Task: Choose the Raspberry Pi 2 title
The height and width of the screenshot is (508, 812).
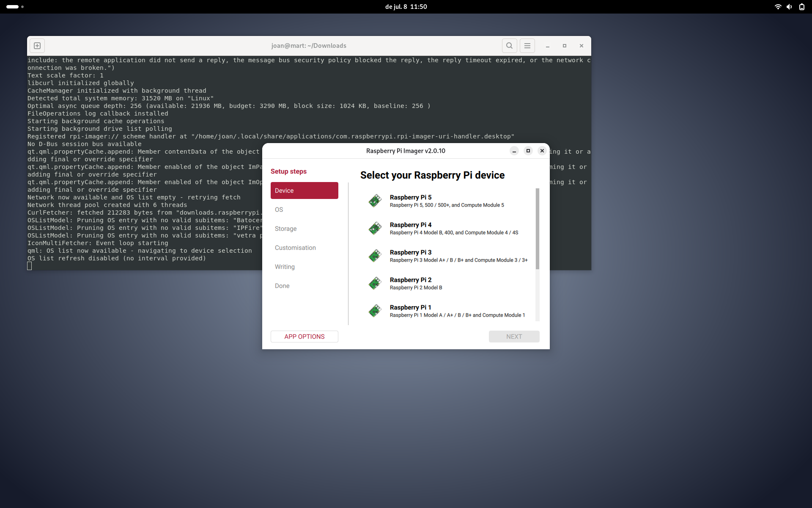Action: tap(411, 280)
